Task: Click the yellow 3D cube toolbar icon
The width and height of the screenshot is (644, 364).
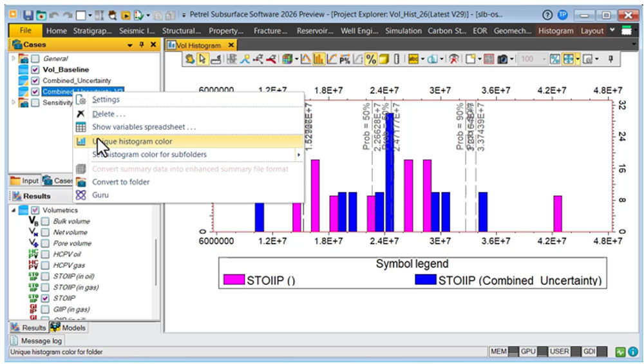Action: tap(384, 59)
